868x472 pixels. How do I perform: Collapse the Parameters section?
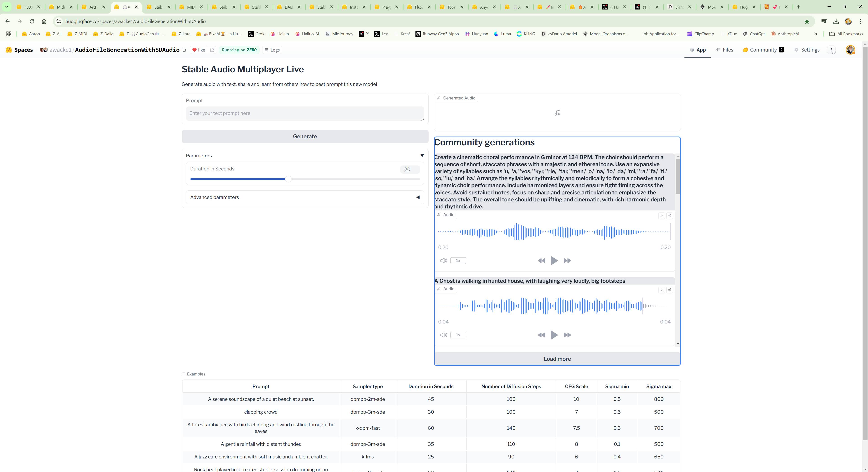422,156
